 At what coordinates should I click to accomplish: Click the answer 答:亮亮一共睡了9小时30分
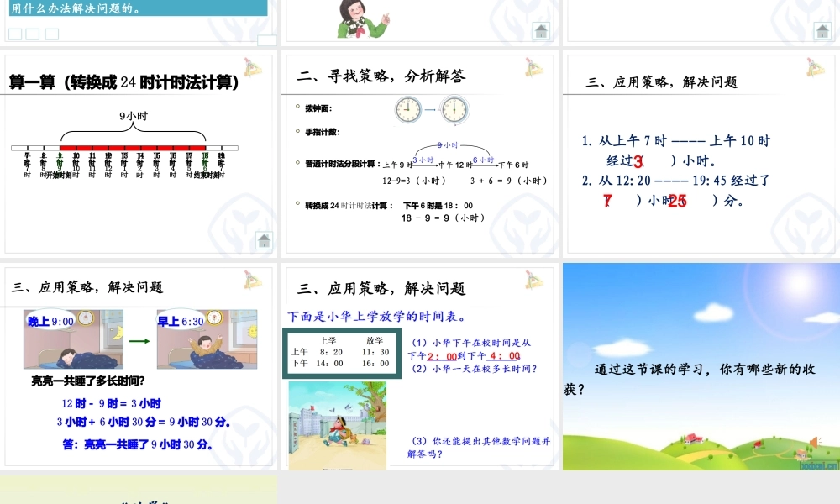point(138,444)
